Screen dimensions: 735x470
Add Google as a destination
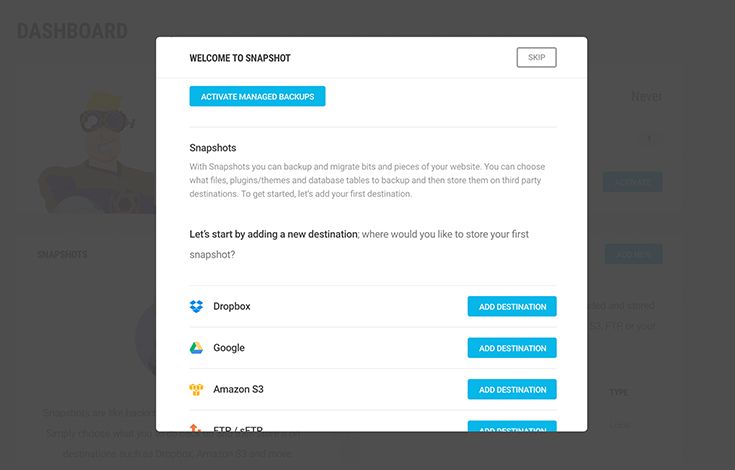[512, 348]
